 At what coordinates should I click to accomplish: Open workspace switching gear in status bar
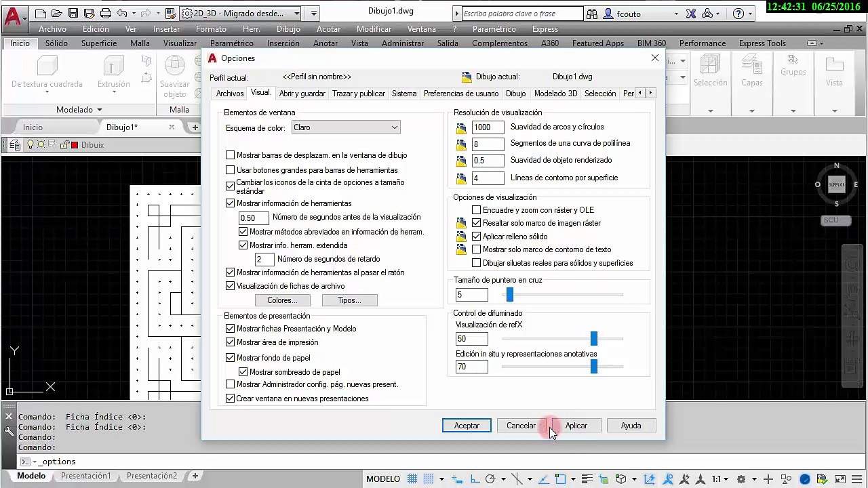click(x=741, y=479)
